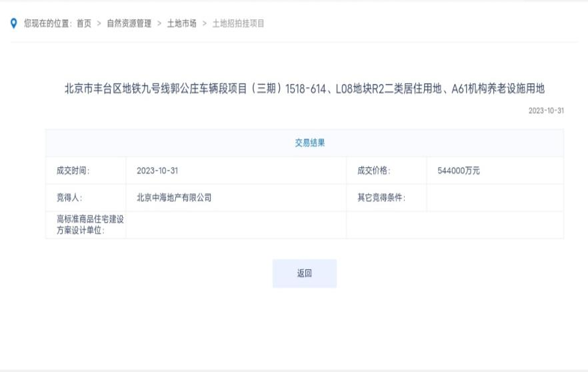Navigate to 土地市场 breadcrumb
This screenshot has height=372, width=588.
pyautogui.click(x=181, y=23)
